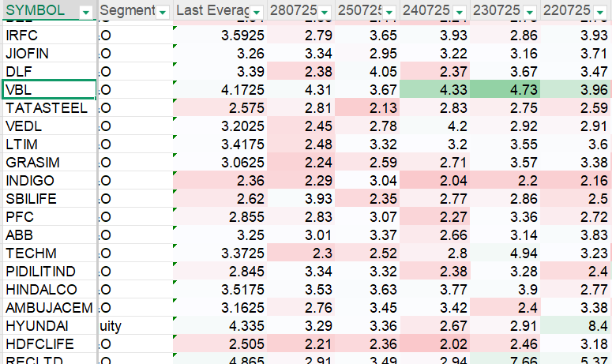Select the 2.27 value in PFC row
The image size is (612, 364).
(x=435, y=216)
